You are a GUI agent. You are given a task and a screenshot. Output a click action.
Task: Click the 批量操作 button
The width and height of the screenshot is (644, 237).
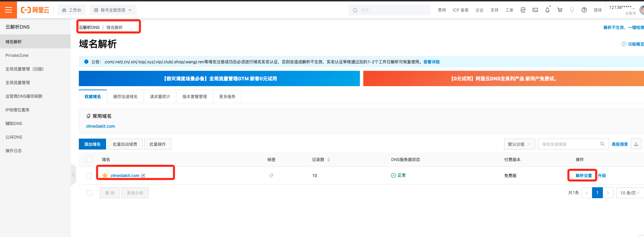(x=158, y=144)
